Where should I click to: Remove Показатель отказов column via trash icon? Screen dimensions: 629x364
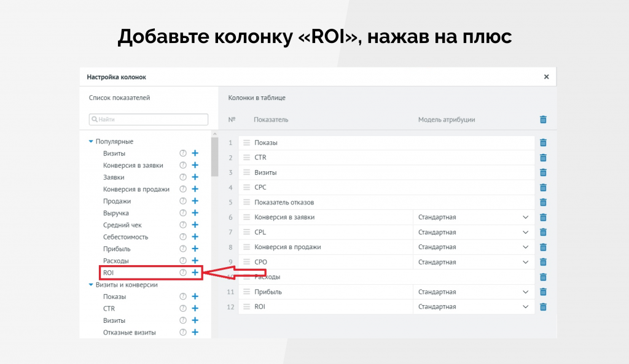pyautogui.click(x=543, y=203)
